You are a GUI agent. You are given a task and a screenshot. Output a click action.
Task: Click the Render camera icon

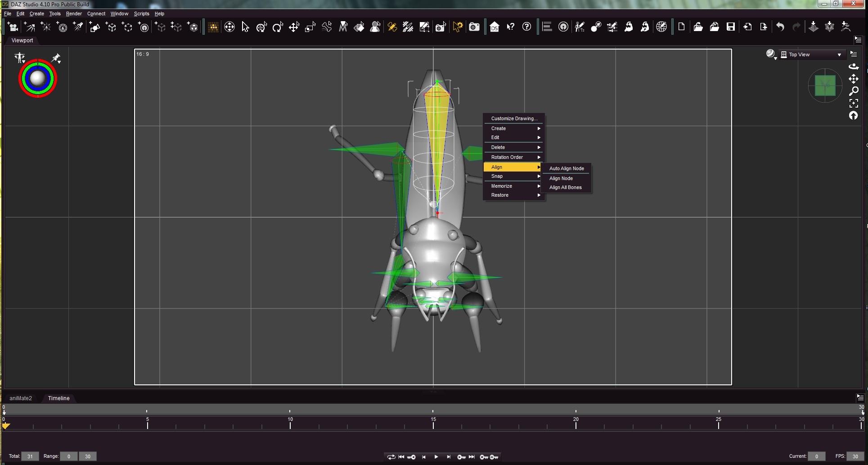coord(474,27)
